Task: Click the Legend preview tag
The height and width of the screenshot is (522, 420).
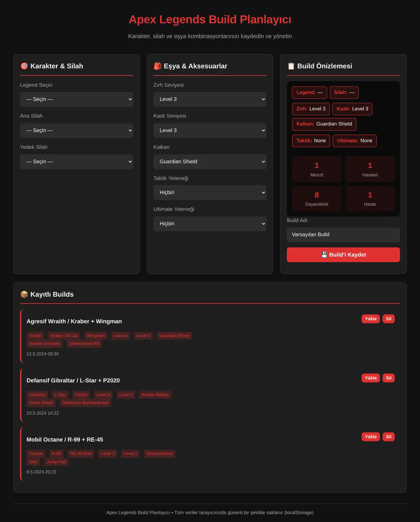Action: click(x=309, y=92)
